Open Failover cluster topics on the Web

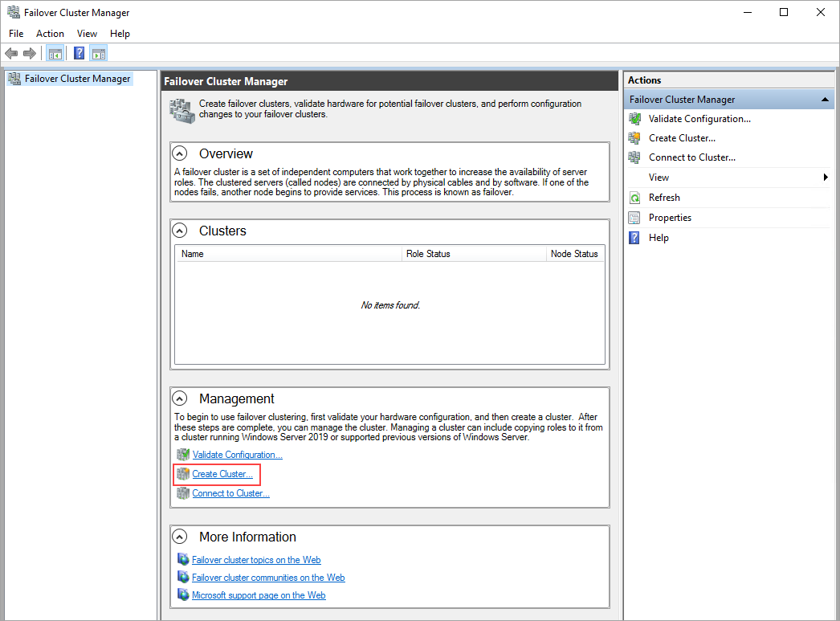pos(256,559)
